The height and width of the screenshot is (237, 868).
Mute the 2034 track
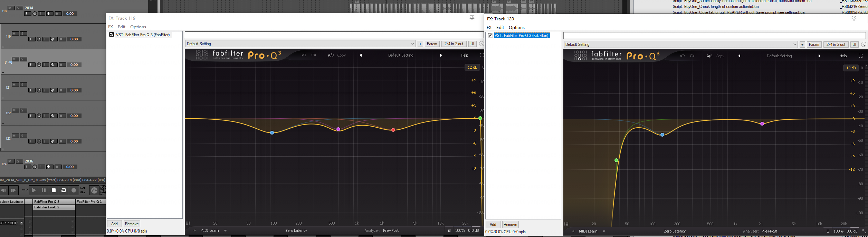click(11, 8)
